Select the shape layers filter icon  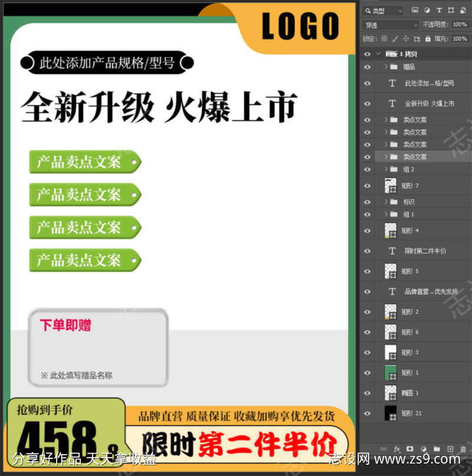coord(451,10)
